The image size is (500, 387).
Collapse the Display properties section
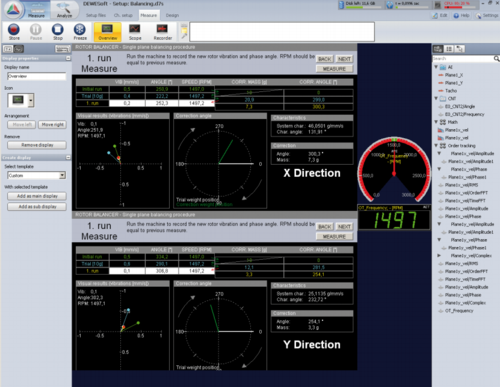coord(68,58)
